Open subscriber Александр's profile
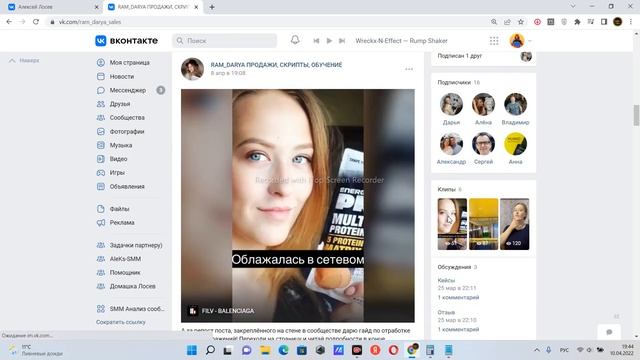This screenshot has width=640, height=360. (451, 144)
